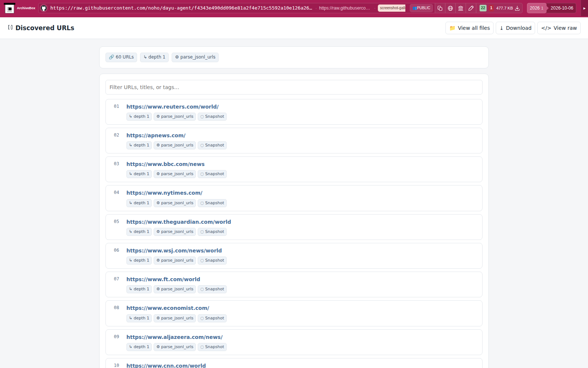Image resolution: width=588 pixels, height=368 pixels.
Task: Open the aljazeera.com/news link
Action: [x=175, y=337]
